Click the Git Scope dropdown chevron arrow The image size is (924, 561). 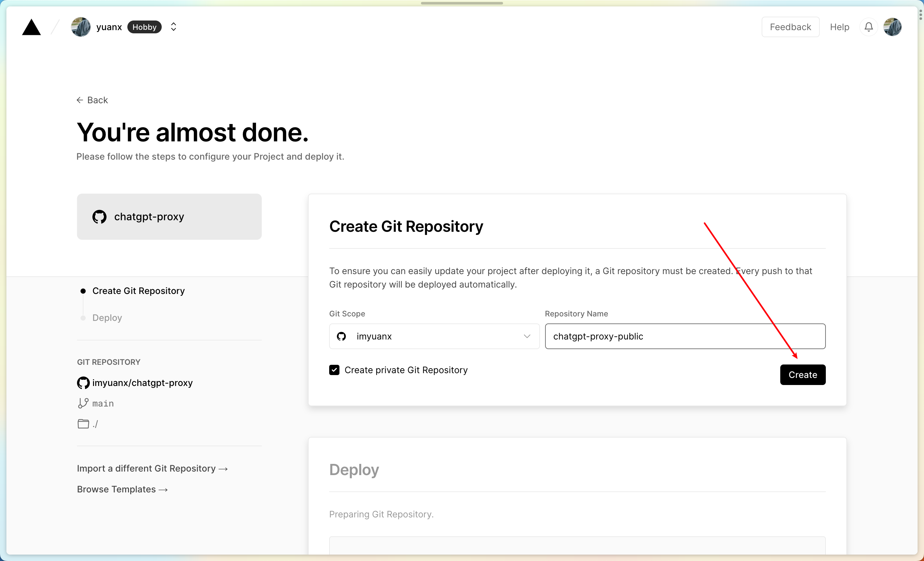click(x=527, y=336)
